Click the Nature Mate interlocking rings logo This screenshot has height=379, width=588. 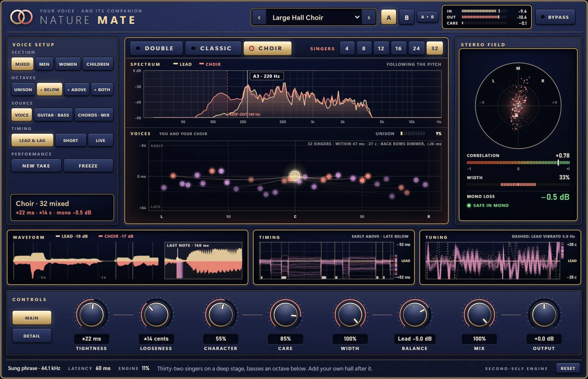21,17
